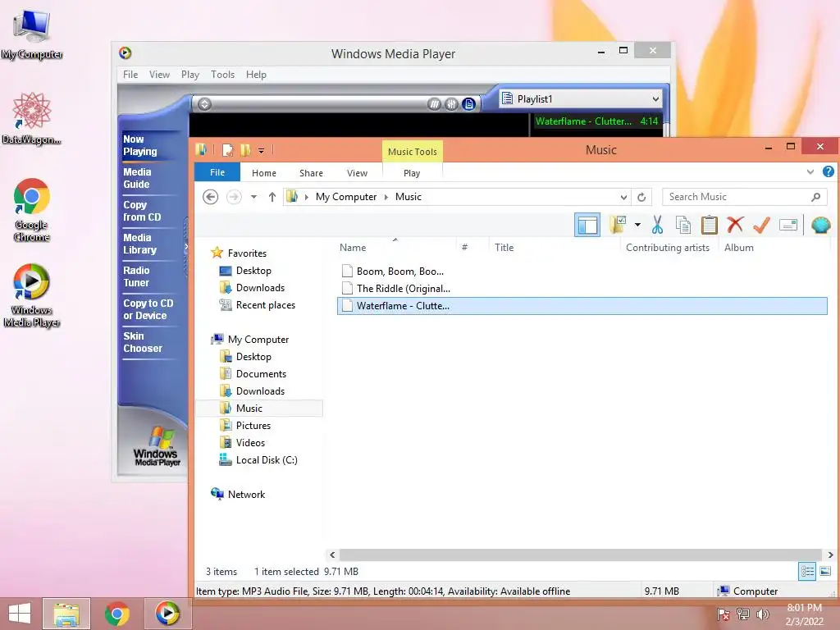The height and width of the screenshot is (630, 840).
Task: Select Documents in navigation pane
Action: click(261, 374)
